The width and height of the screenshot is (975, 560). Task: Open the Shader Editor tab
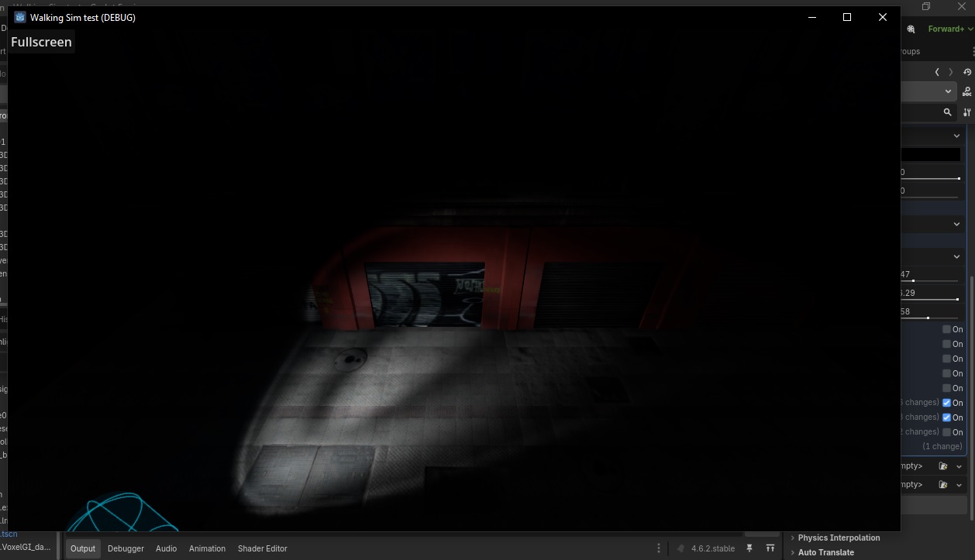(263, 548)
